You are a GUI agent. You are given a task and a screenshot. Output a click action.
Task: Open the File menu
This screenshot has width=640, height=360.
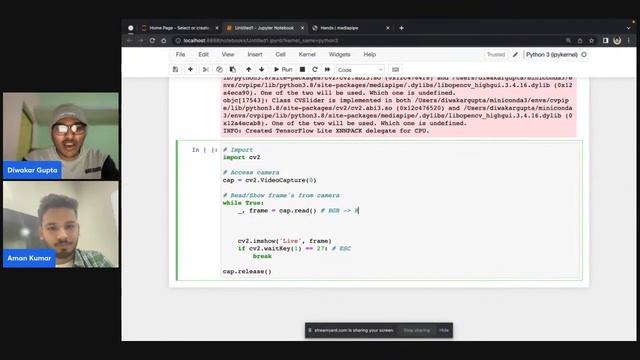[180, 54]
